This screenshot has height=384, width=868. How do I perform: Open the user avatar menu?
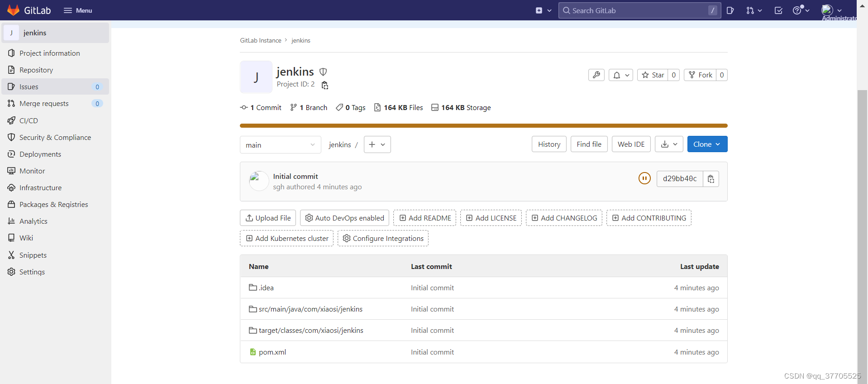[831, 10]
